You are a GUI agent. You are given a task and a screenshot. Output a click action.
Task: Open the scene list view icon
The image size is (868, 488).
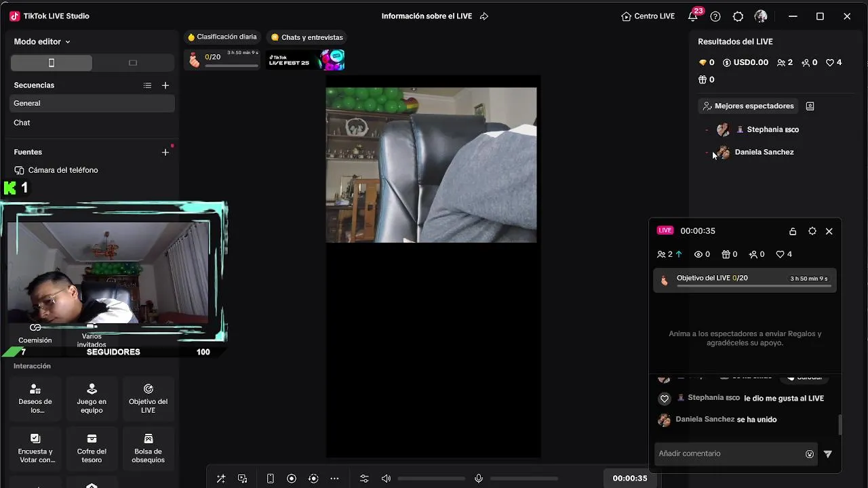(x=147, y=85)
